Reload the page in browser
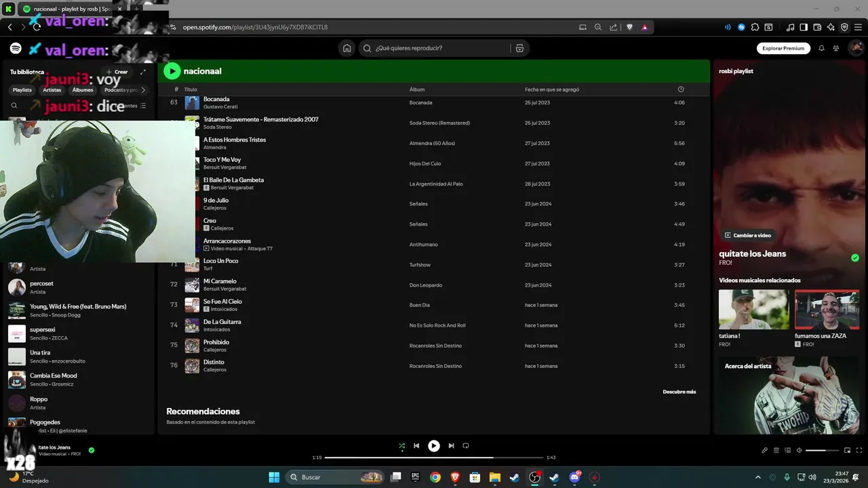 click(x=37, y=27)
